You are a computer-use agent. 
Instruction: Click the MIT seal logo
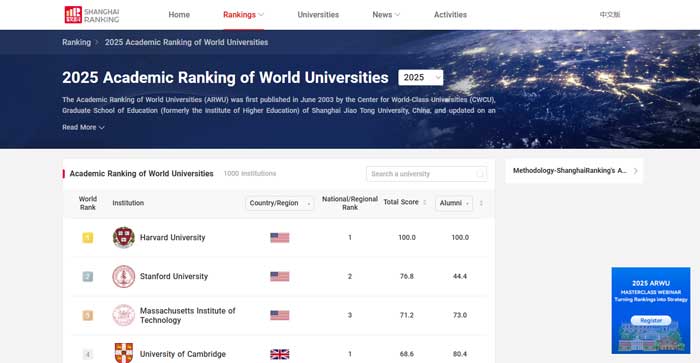pos(124,315)
